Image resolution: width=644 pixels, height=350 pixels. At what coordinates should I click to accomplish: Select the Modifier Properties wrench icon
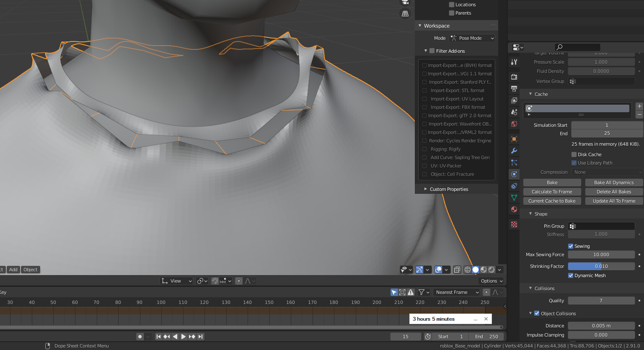[x=514, y=150]
